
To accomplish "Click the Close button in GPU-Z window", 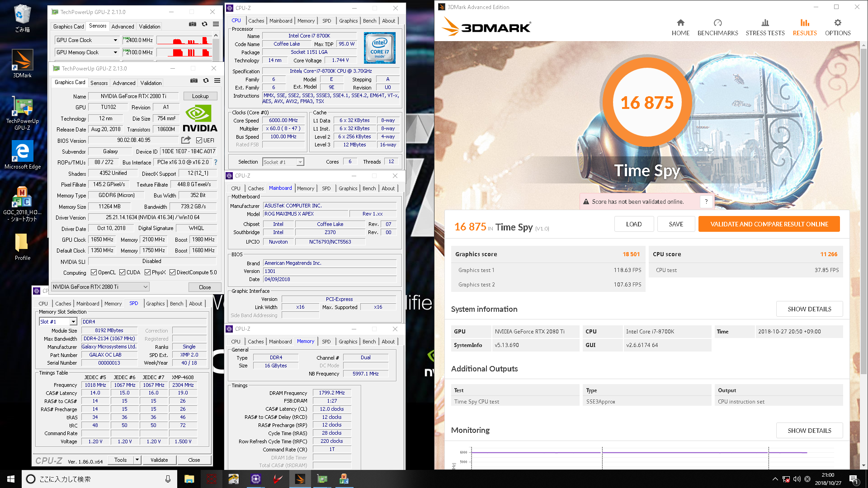I will 205,287.
